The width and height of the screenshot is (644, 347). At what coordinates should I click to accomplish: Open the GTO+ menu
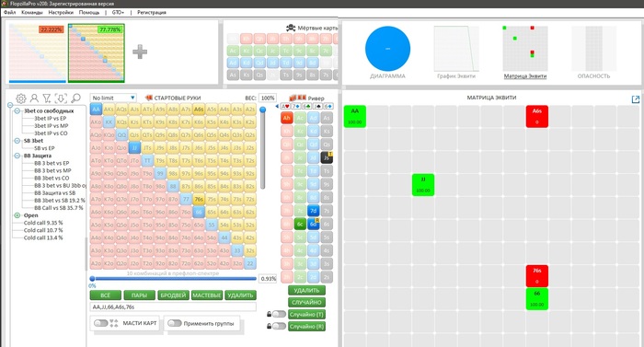pos(118,12)
